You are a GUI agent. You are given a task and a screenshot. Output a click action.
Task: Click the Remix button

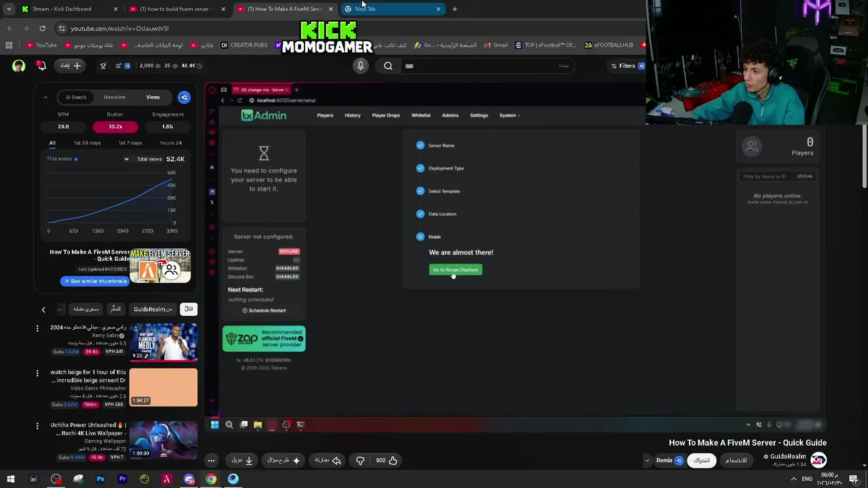click(x=669, y=460)
